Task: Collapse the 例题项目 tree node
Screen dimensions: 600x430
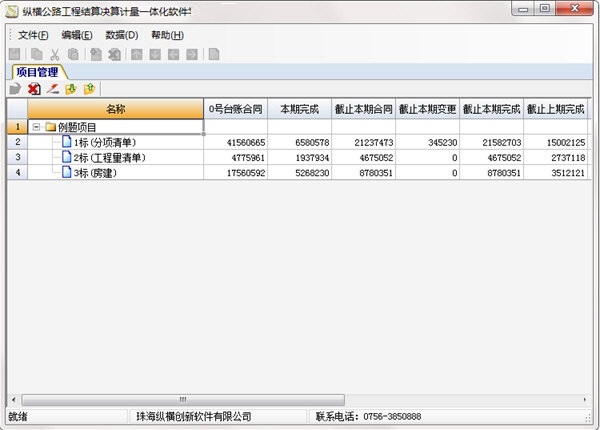Action: [36, 127]
